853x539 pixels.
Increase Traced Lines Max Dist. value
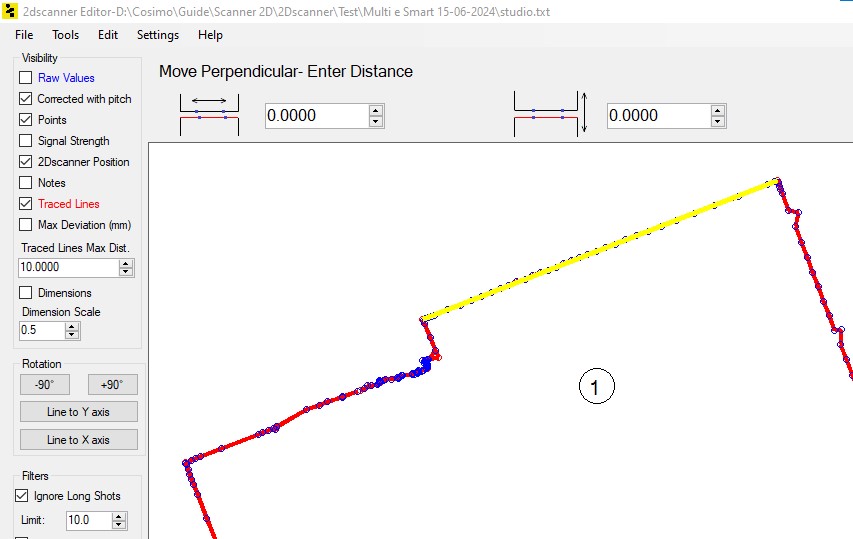point(126,263)
